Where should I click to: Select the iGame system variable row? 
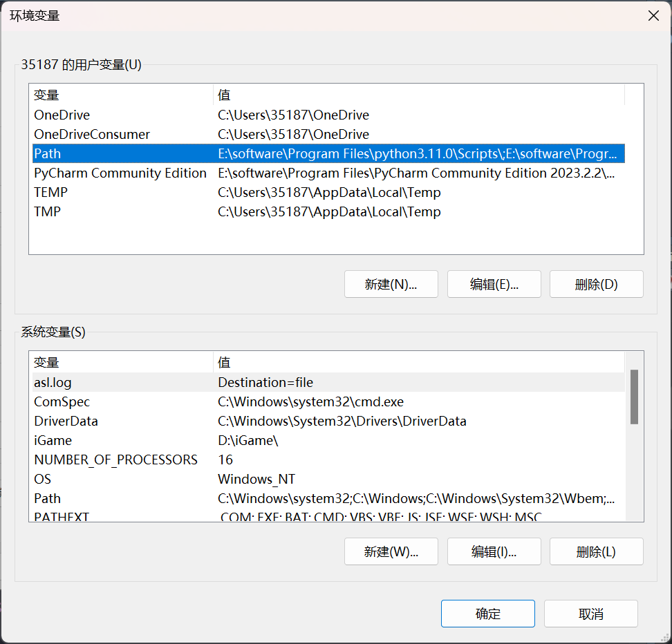328,440
